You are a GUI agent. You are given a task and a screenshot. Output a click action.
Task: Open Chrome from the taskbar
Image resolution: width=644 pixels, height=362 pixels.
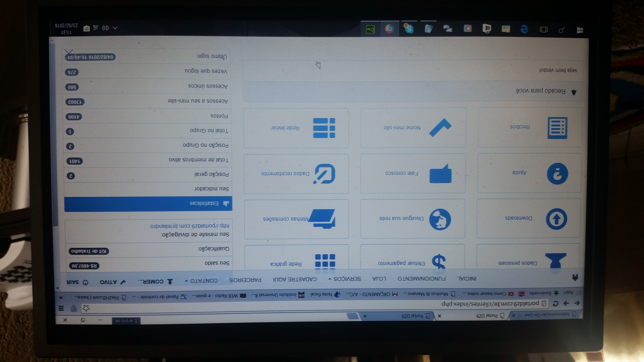point(390,29)
